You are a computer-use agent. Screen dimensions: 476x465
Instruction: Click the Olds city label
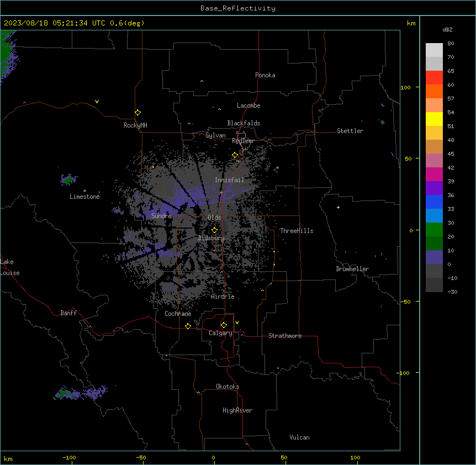click(214, 218)
